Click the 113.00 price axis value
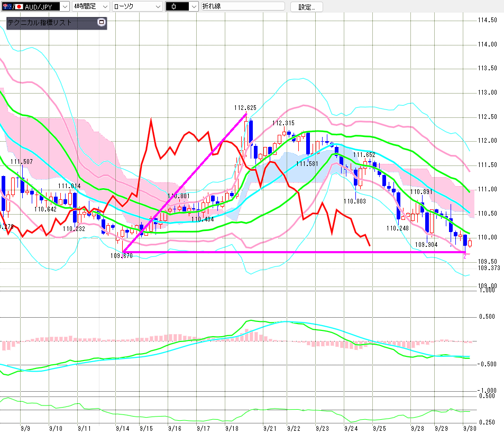Screen dimensions: 504x434 487,93
